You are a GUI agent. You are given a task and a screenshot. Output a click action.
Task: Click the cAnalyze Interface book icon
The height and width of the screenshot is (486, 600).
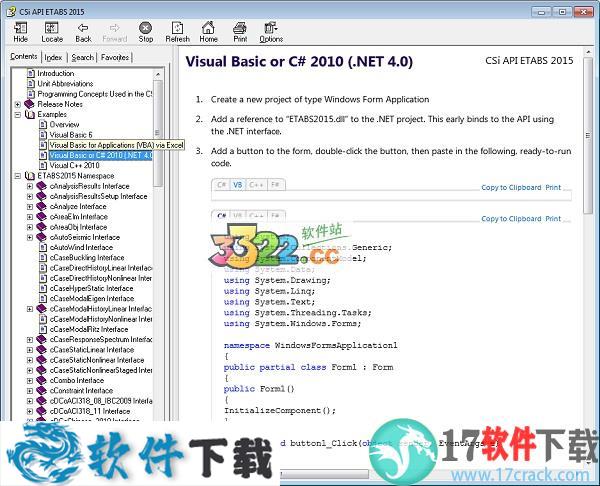(x=41, y=206)
